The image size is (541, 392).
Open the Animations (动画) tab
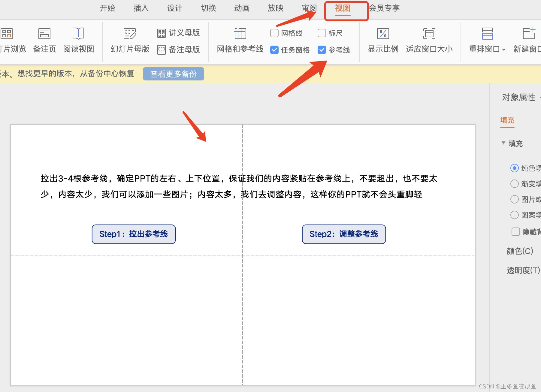pos(242,8)
